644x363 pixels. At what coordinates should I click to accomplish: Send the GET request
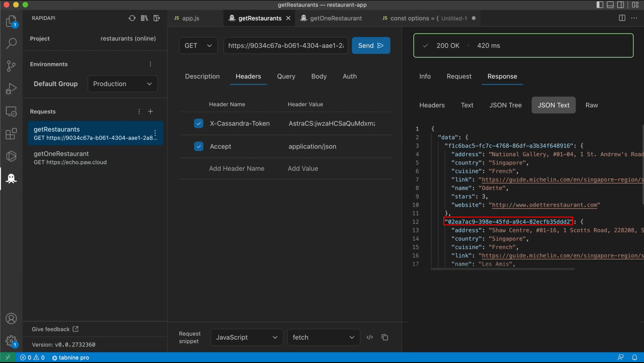point(371,45)
